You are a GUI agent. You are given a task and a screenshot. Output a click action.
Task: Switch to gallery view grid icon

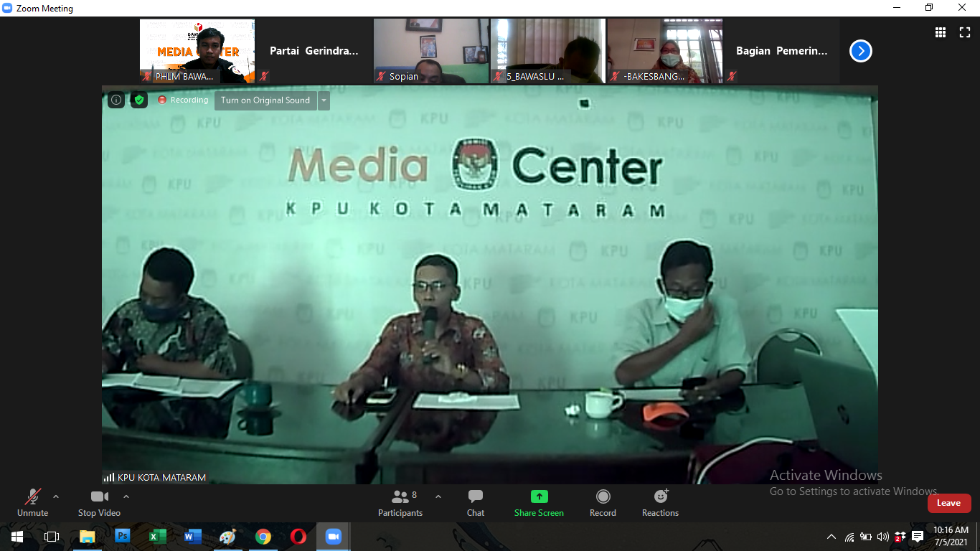(x=941, y=32)
